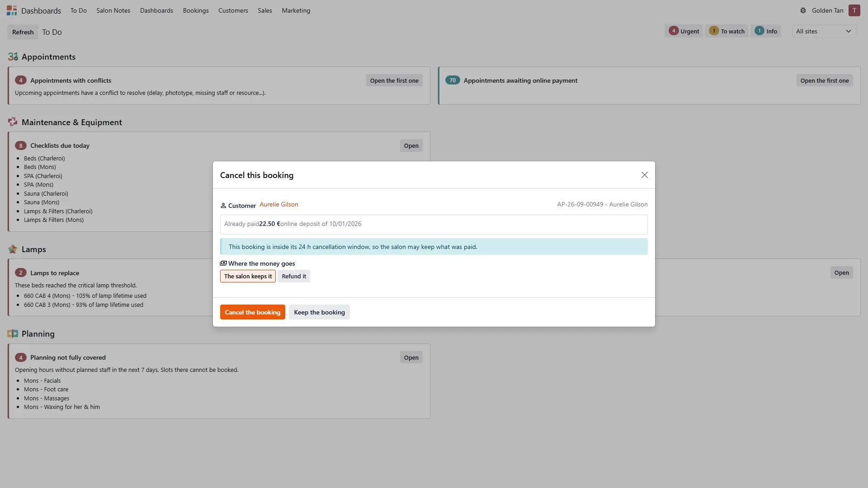Click the booking reference AP-26-09-00949
Screen dimensions: 868x488
pos(580,204)
